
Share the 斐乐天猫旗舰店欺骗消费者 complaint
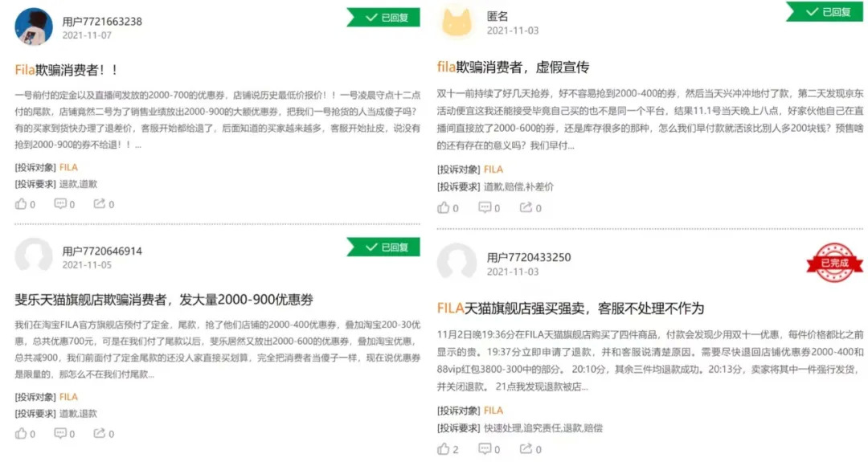click(x=100, y=433)
